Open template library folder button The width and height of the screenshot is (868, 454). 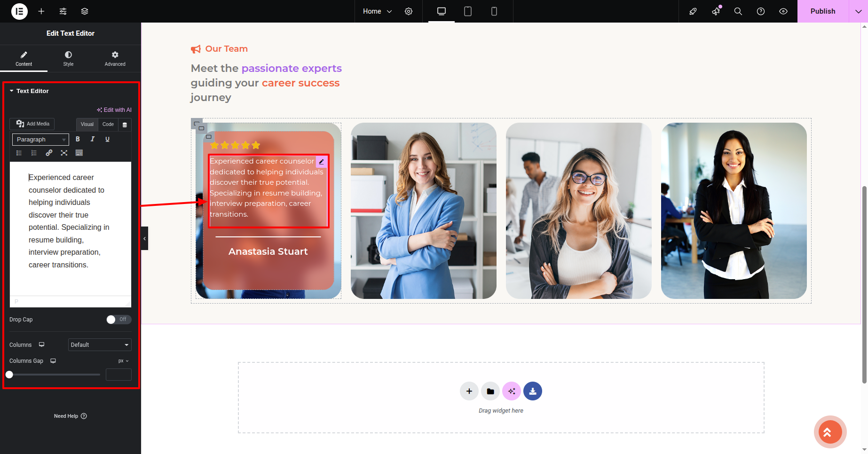[490, 391]
